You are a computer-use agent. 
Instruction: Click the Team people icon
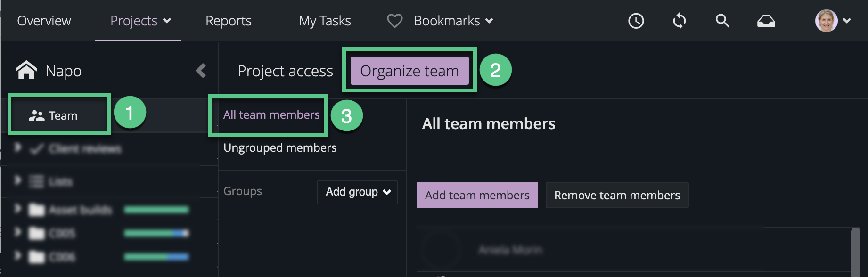(x=36, y=115)
